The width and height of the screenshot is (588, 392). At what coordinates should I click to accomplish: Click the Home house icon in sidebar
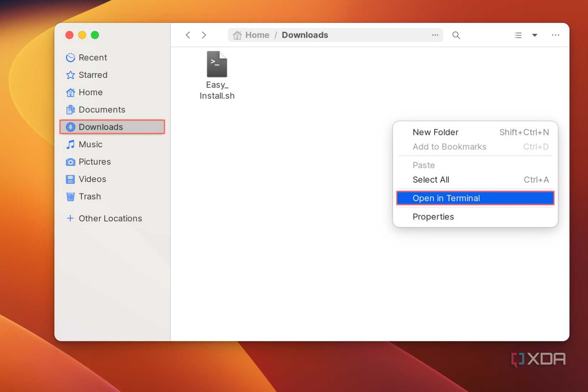pyautogui.click(x=70, y=92)
